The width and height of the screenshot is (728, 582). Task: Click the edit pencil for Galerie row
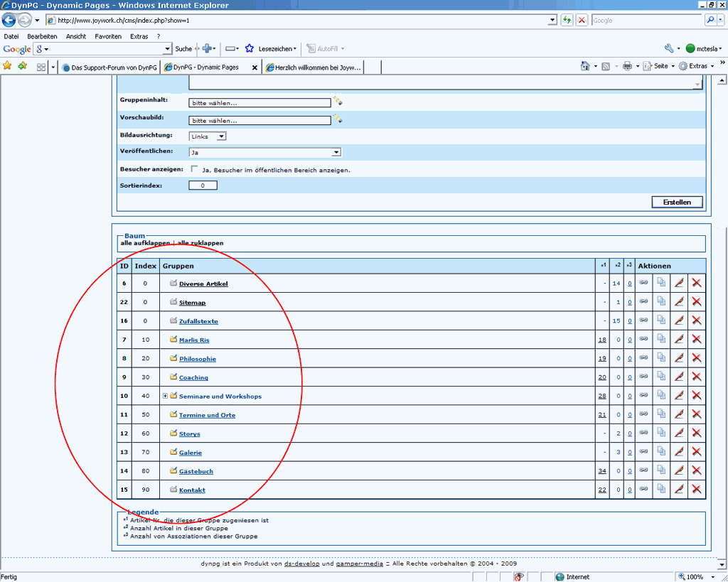[x=679, y=451]
